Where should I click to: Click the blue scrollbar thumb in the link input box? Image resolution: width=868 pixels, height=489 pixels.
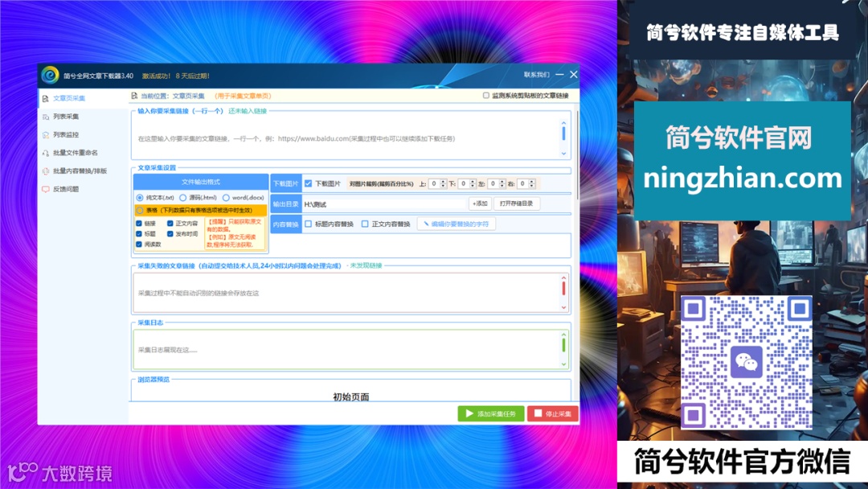point(563,134)
